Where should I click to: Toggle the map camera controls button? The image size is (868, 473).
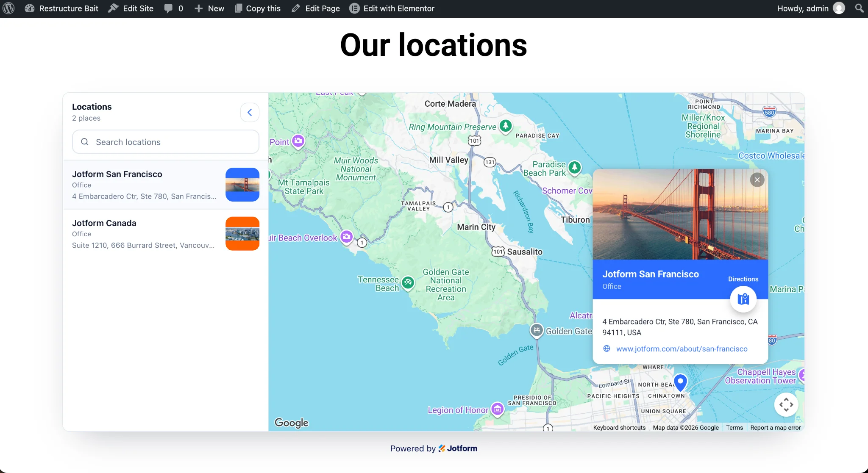pyautogui.click(x=786, y=404)
